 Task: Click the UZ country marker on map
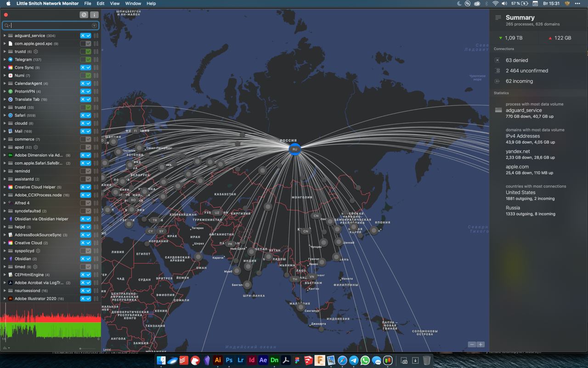click(x=217, y=213)
